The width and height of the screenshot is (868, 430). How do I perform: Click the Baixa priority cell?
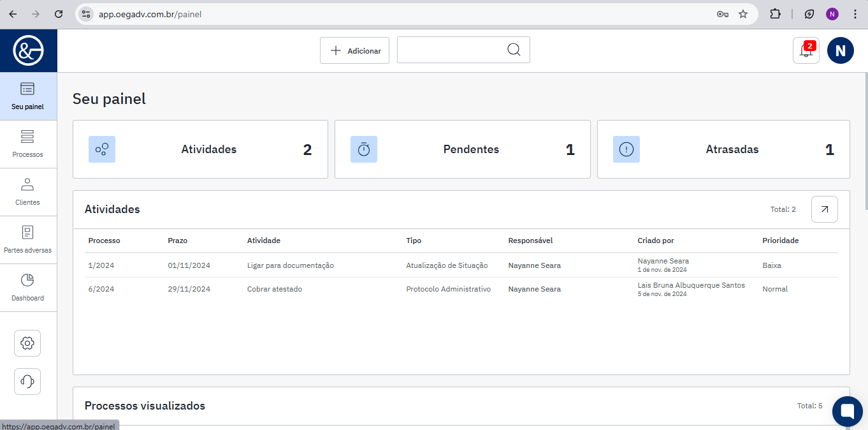click(772, 265)
